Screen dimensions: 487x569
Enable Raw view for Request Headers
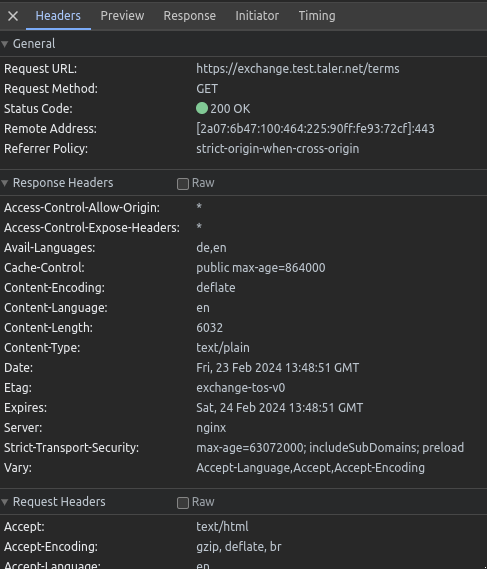click(183, 503)
